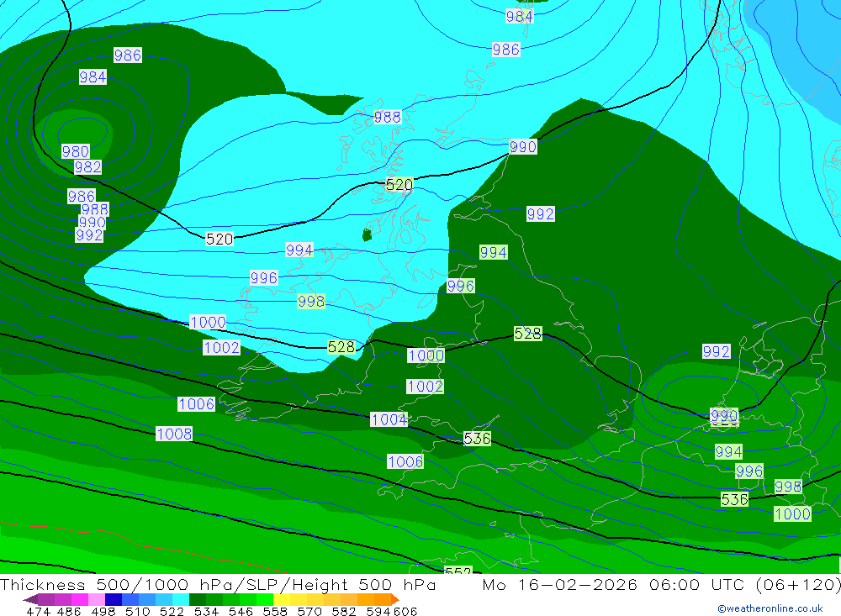The height and width of the screenshot is (616, 841).
Task: Click the 'Thickness 500/1000 hPa/SLP/Height 500 hPa' title
Action: tap(218, 584)
